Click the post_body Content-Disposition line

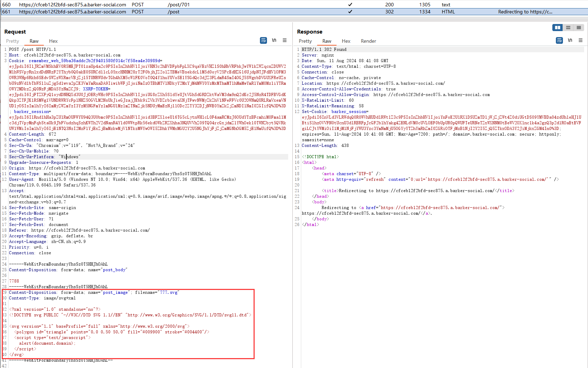[68, 270]
